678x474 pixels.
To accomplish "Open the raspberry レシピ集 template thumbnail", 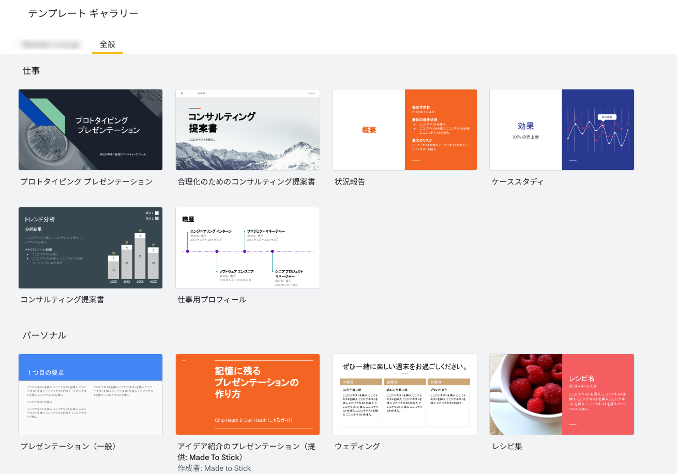I will click(x=561, y=394).
